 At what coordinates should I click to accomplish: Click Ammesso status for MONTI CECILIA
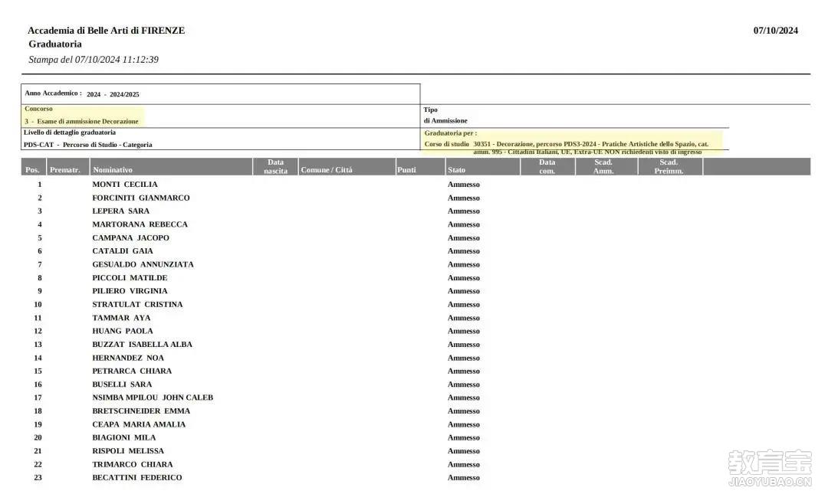(464, 184)
